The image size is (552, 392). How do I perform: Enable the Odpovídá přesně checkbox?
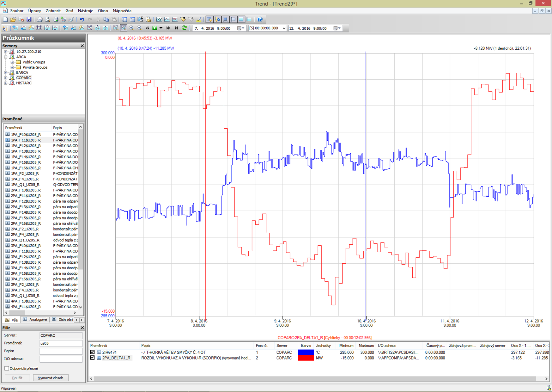click(x=7, y=368)
